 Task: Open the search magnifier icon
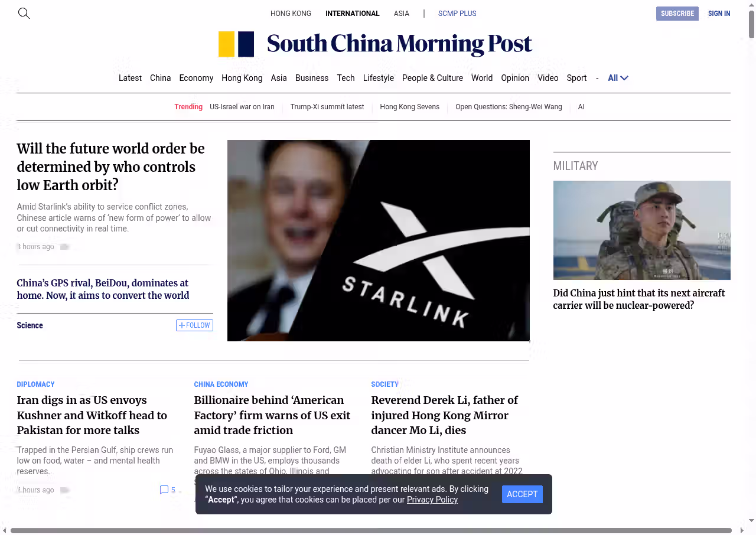point(24,13)
